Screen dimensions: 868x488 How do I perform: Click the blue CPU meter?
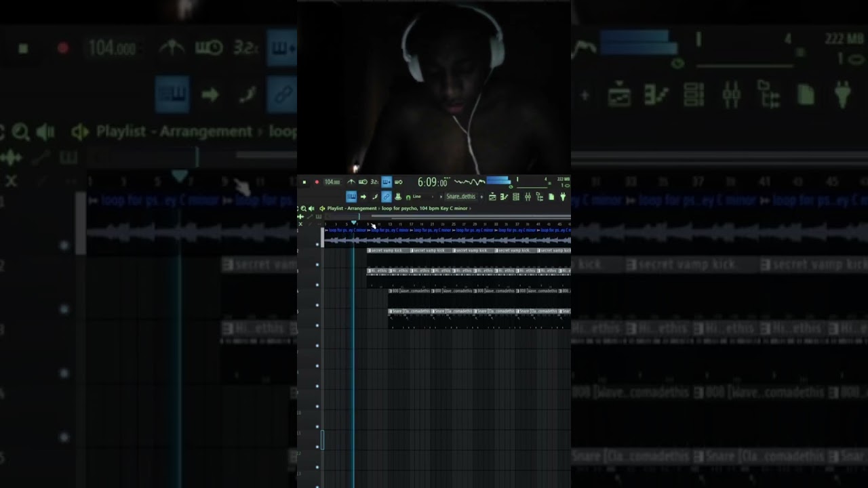(x=498, y=180)
